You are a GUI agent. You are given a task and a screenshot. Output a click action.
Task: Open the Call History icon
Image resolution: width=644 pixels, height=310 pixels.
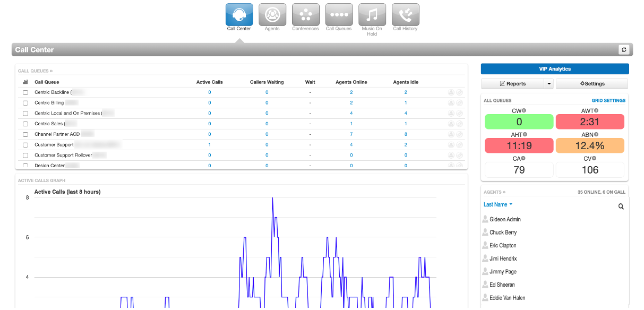point(405,14)
